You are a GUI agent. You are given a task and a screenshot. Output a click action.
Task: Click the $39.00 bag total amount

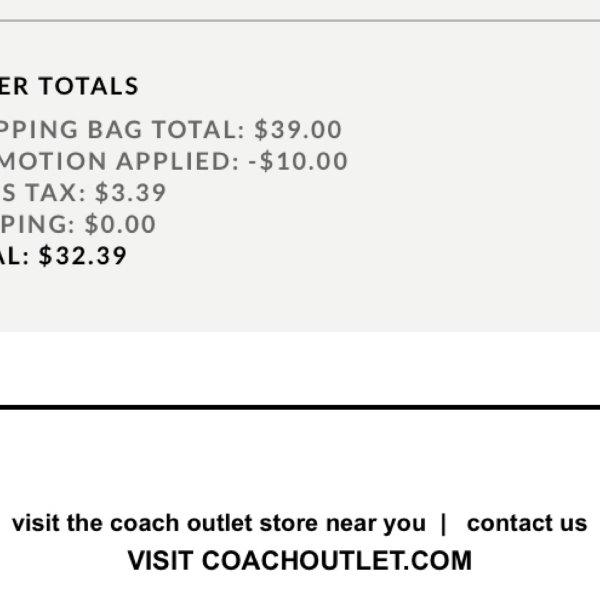coord(298,129)
